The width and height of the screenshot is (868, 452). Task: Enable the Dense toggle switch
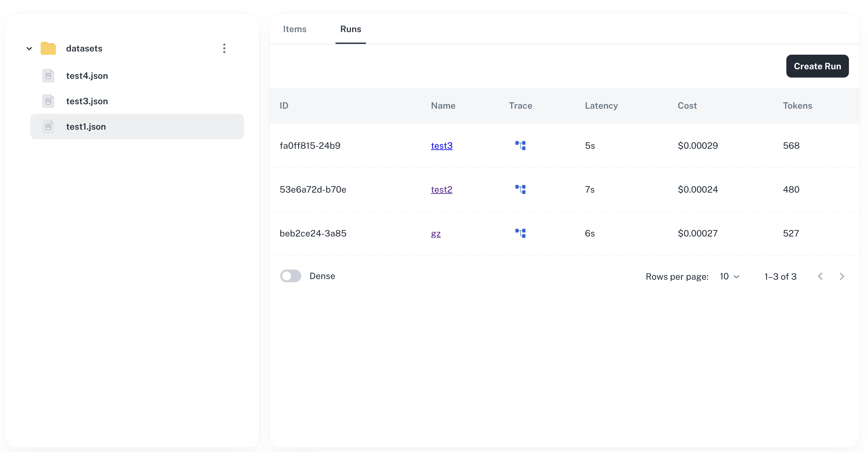click(x=290, y=276)
